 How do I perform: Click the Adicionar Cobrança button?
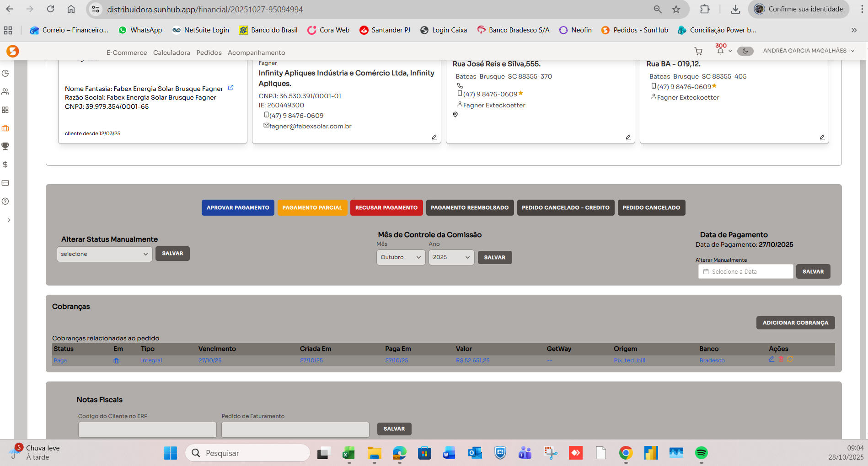point(795,323)
